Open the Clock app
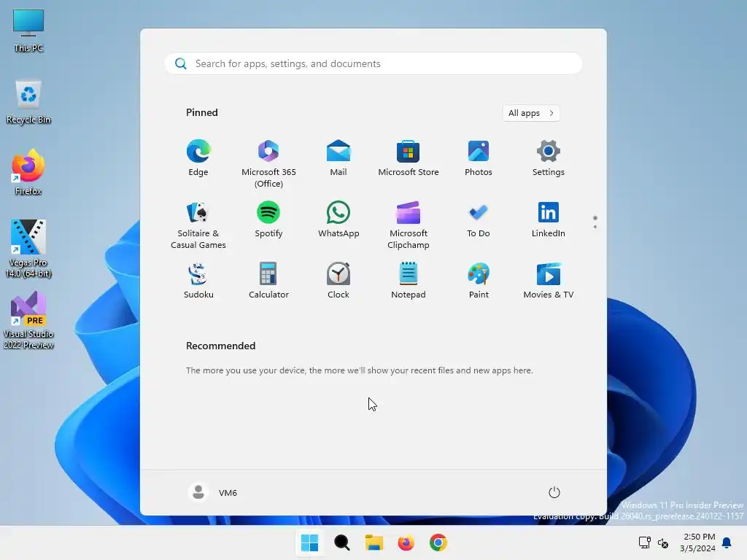This screenshot has width=747, height=560. (x=338, y=281)
